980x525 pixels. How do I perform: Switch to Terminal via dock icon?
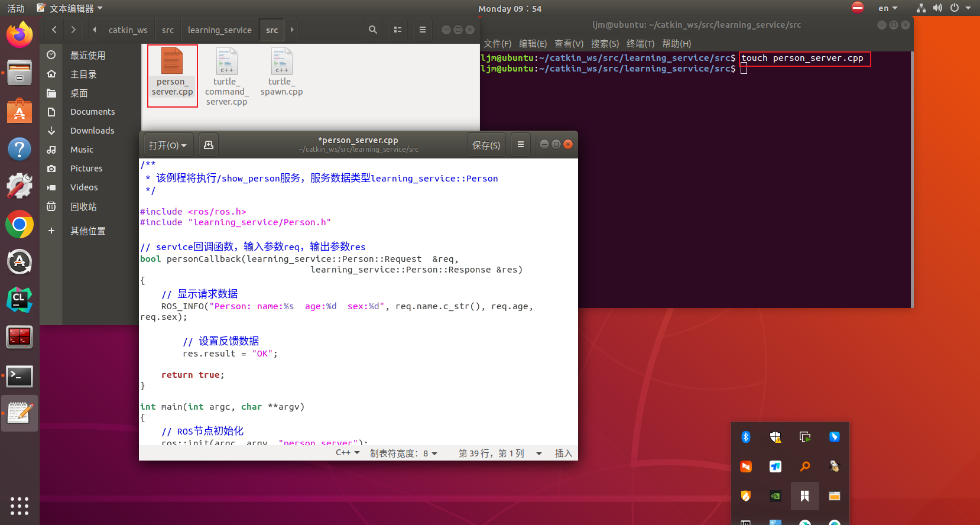click(20, 376)
